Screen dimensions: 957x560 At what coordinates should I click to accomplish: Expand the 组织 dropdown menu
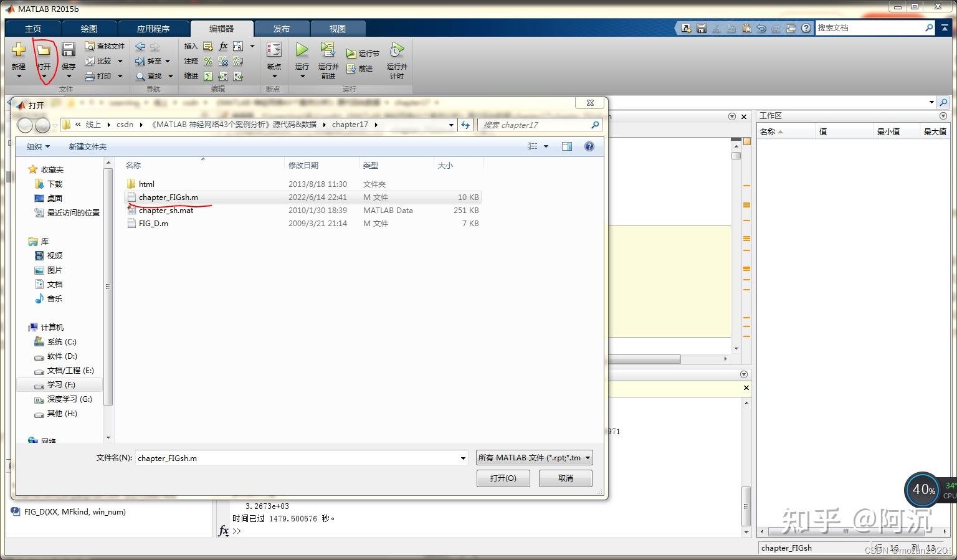pos(37,146)
